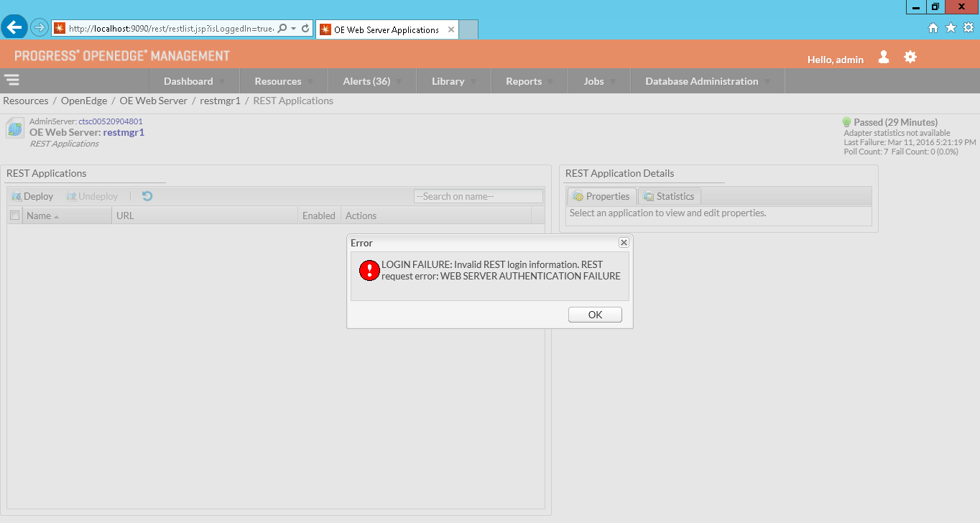Open the address bar dropdown arrow
Viewport: 980px width, 523px height.
tap(293, 29)
